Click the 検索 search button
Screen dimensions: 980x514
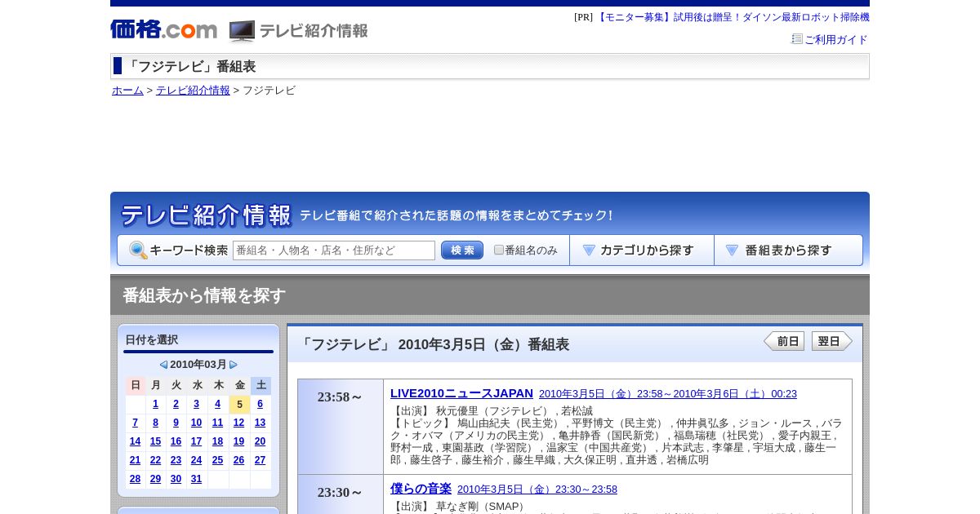[x=462, y=250]
